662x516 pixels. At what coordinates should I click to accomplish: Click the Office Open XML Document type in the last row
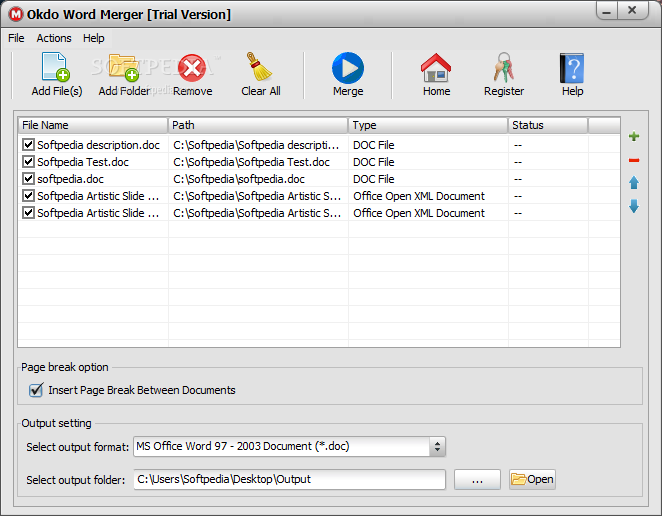point(419,213)
